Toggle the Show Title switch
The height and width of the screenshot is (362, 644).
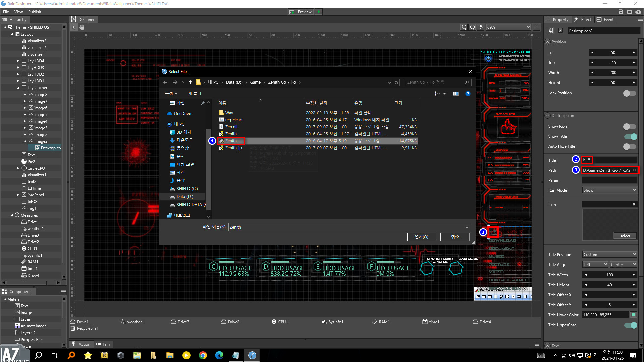click(630, 136)
